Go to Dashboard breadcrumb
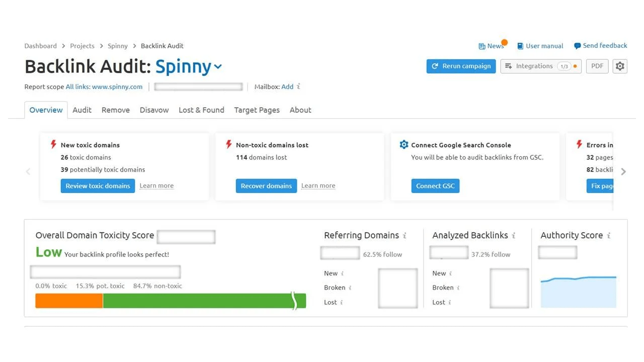This screenshot has height=362, width=644. [x=40, y=46]
